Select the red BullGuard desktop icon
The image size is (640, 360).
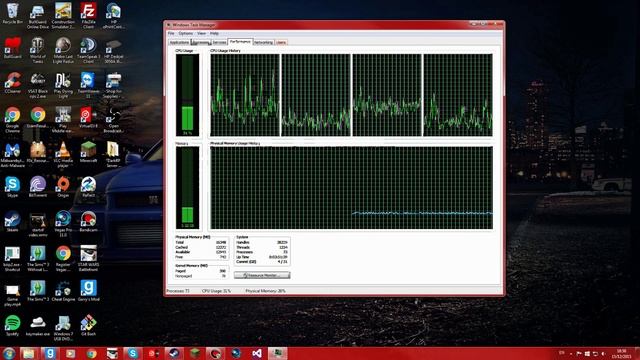pyautogui.click(x=13, y=49)
